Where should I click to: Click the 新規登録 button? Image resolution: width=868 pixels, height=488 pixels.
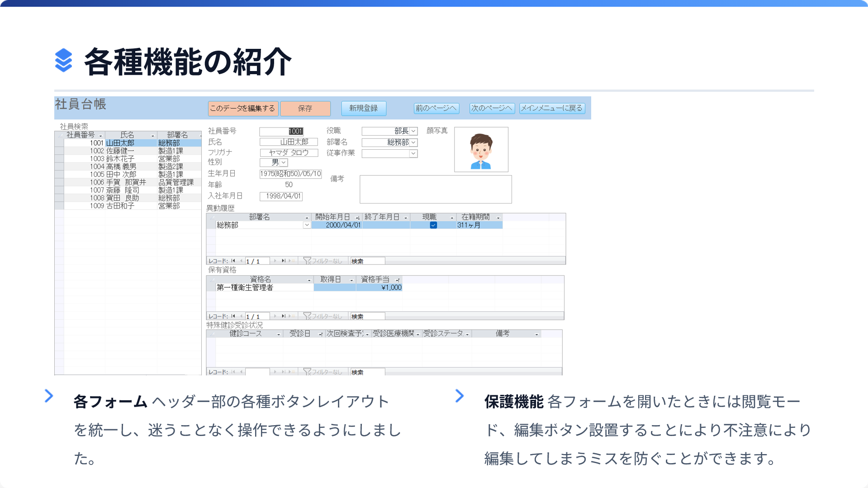click(363, 108)
